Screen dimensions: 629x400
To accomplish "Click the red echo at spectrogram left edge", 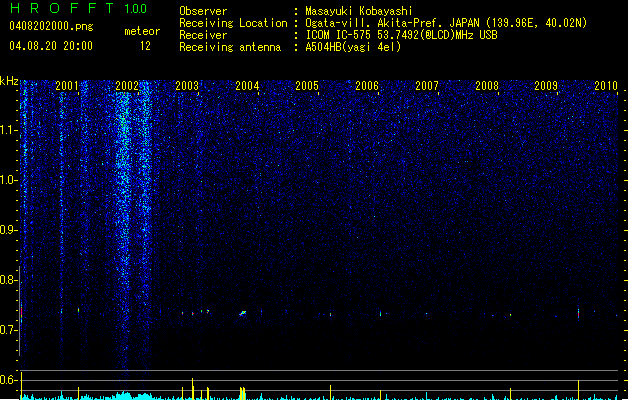I will 21,313.
